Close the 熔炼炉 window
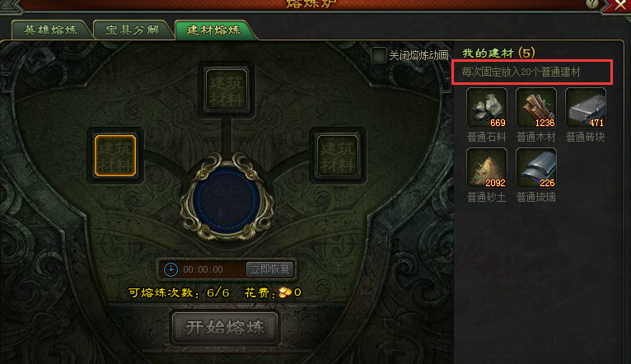The height and width of the screenshot is (364, 631). coord(620,5)
